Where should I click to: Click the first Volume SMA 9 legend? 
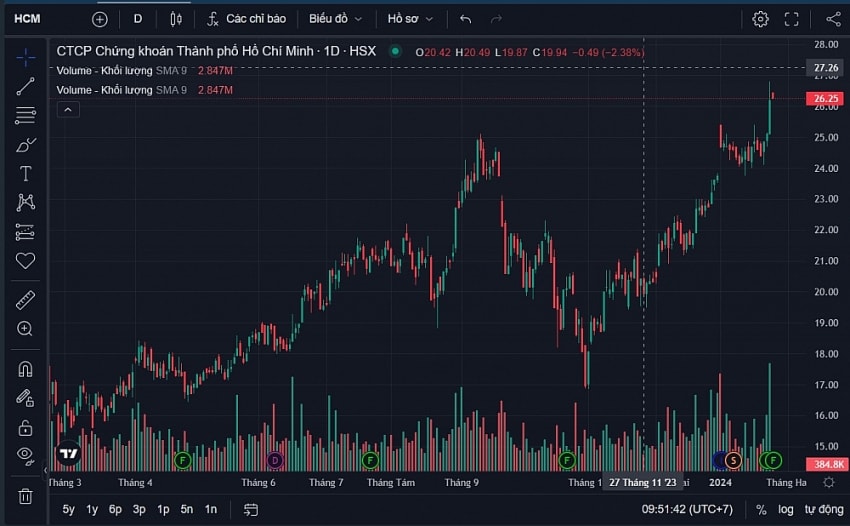point(144,70)
